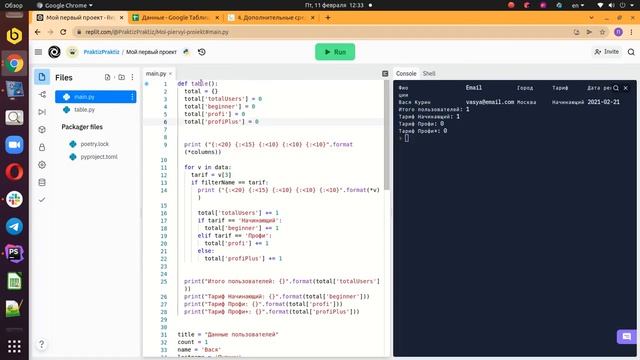The width and height of the screenshot is (640, 360).
Task: Launch Telegram from the dock
Action: [14, 227]
